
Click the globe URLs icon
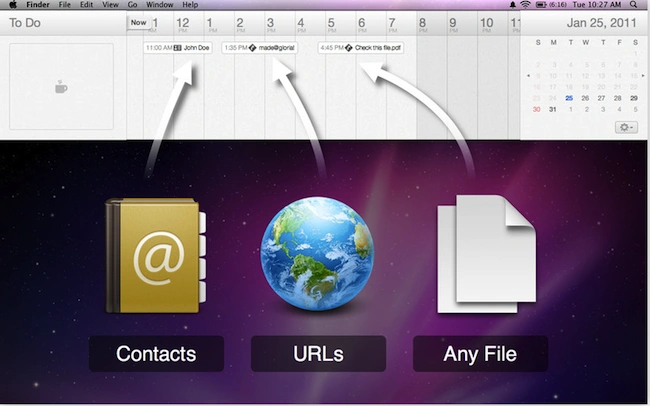click(x=317, y=254)
